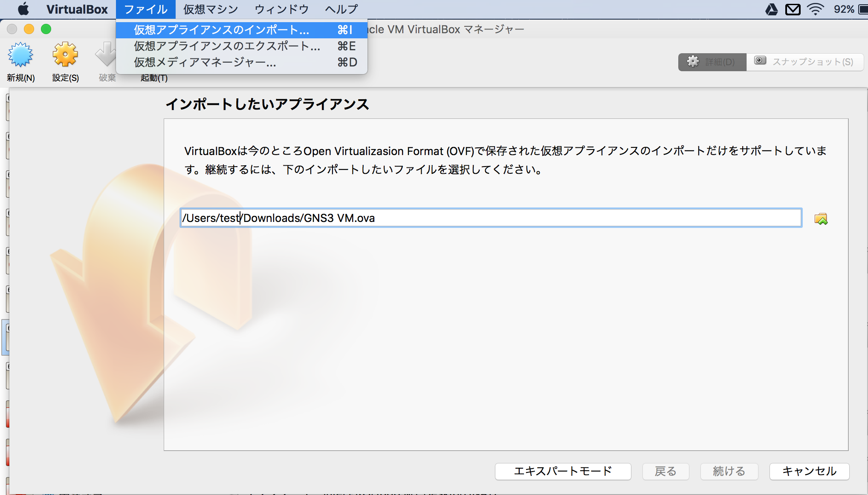Open the ファイル menu
The image size is (868, 495).
(x=146, y=9)
